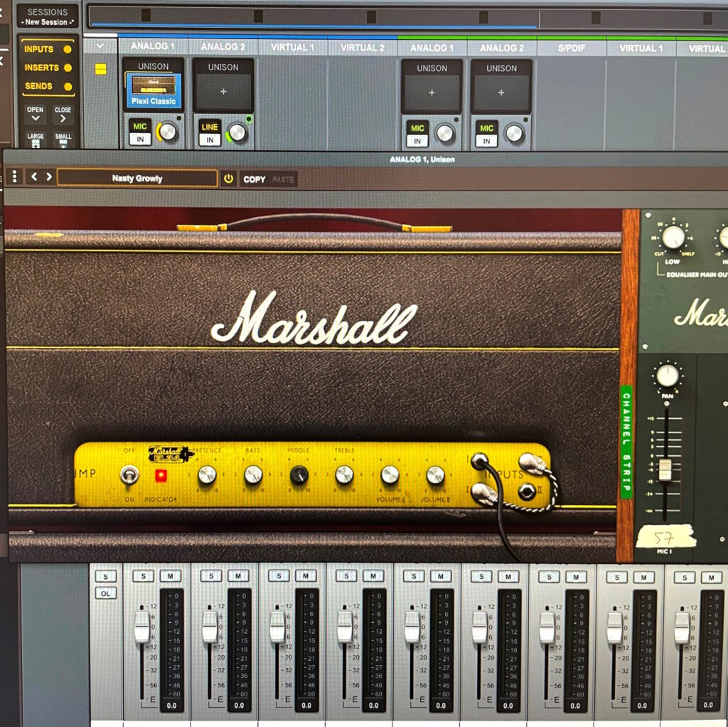Open the three-dot plugin options menu

14,177
